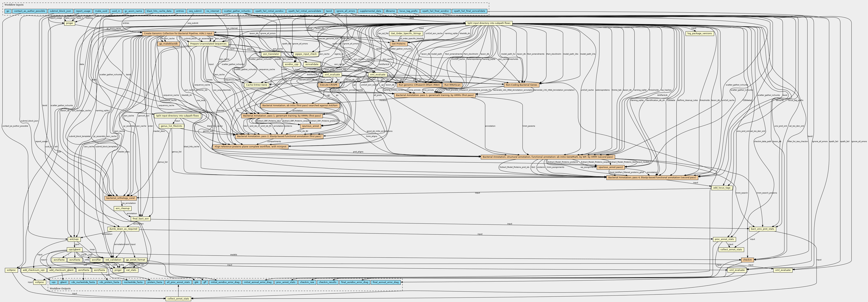Click the 'Non-Coding Bacterial Genes' node

[521, 85]
